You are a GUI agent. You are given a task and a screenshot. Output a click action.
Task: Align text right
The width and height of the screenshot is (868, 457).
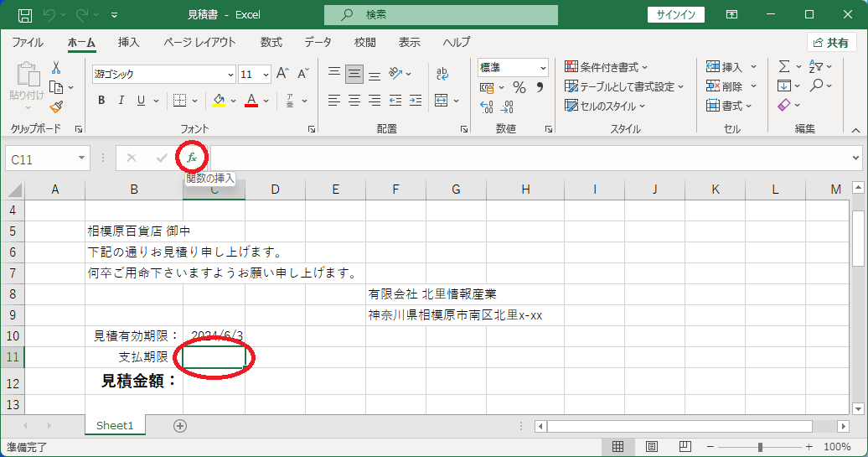pyautogui.click(x=375, y=101)
